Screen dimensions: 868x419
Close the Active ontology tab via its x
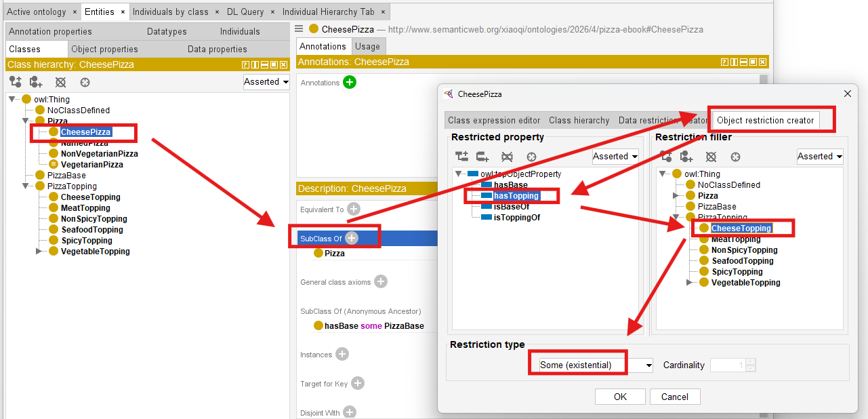click(75, 12)
